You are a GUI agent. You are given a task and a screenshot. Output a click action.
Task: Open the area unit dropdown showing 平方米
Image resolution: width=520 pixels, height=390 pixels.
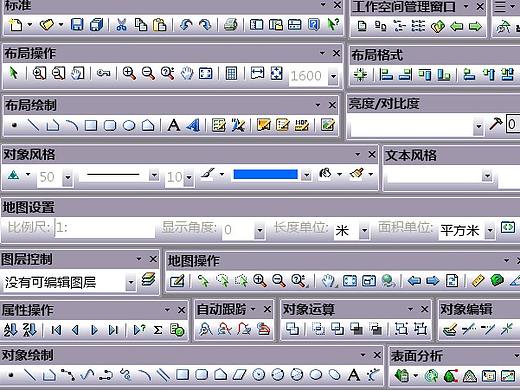tap(490, 230)
